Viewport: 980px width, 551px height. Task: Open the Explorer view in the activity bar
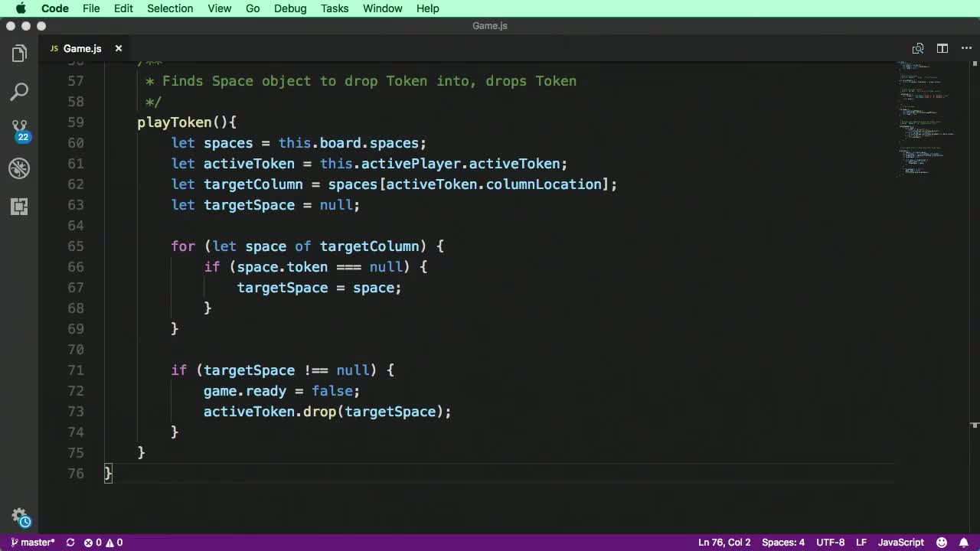point(19,54)
